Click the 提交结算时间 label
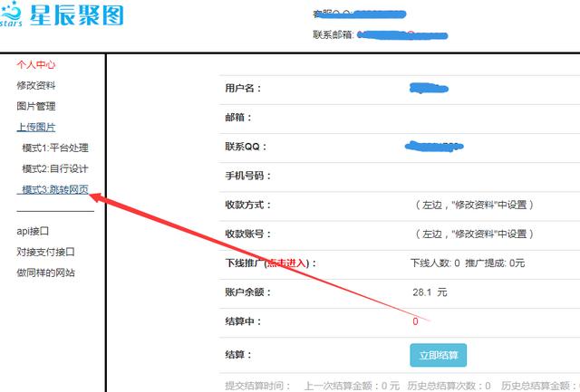 tap(257, 386)
